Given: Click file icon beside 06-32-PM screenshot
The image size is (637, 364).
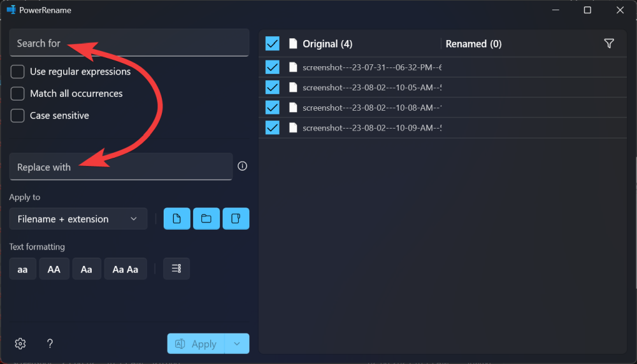Looking at the screenshot, I should click(293, 67).
